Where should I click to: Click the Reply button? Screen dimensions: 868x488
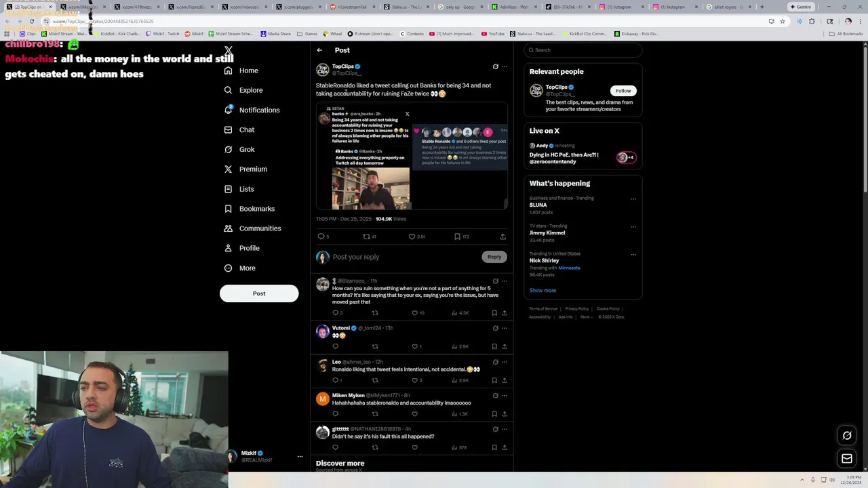[x=494, y=257]
